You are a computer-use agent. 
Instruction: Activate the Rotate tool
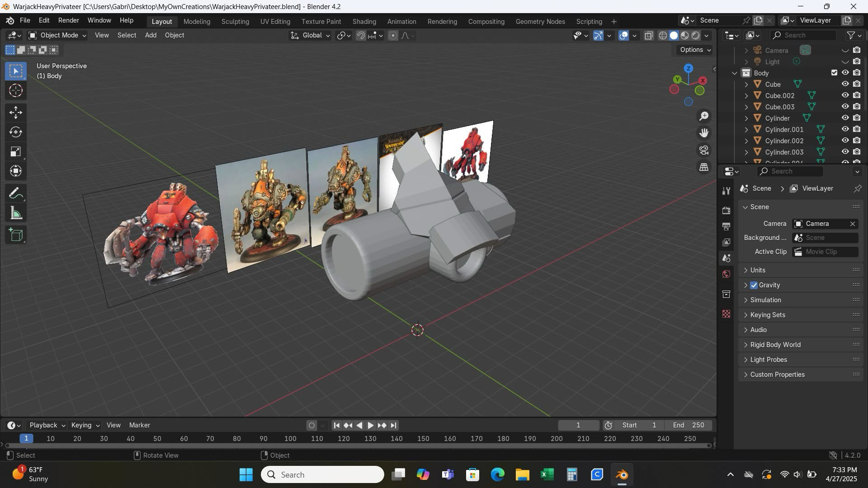[16, 132]
